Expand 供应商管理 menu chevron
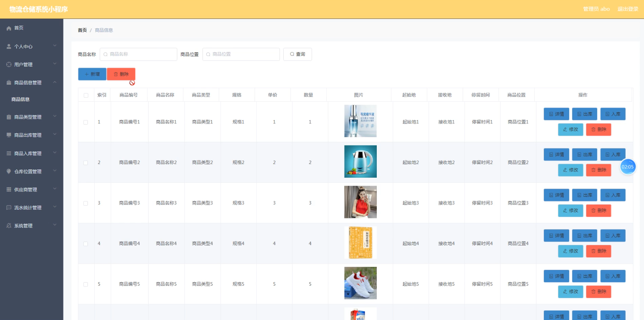 (x=55, y=189)
